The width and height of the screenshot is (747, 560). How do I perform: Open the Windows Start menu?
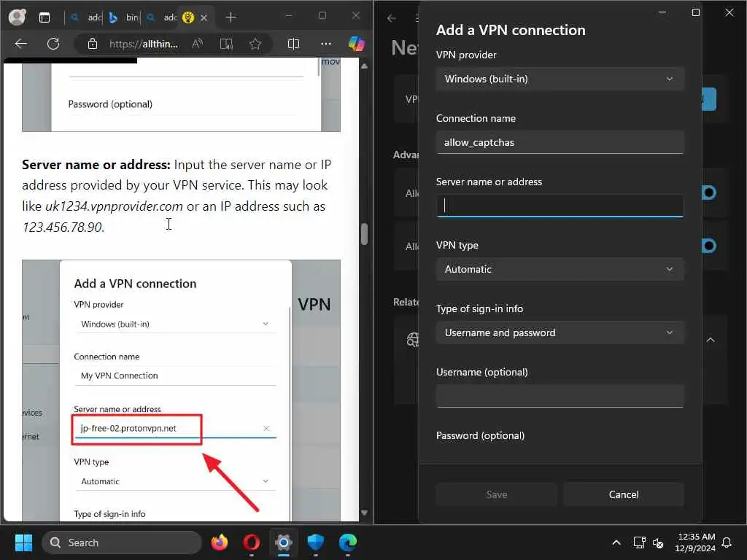click(x=23, y=542)
